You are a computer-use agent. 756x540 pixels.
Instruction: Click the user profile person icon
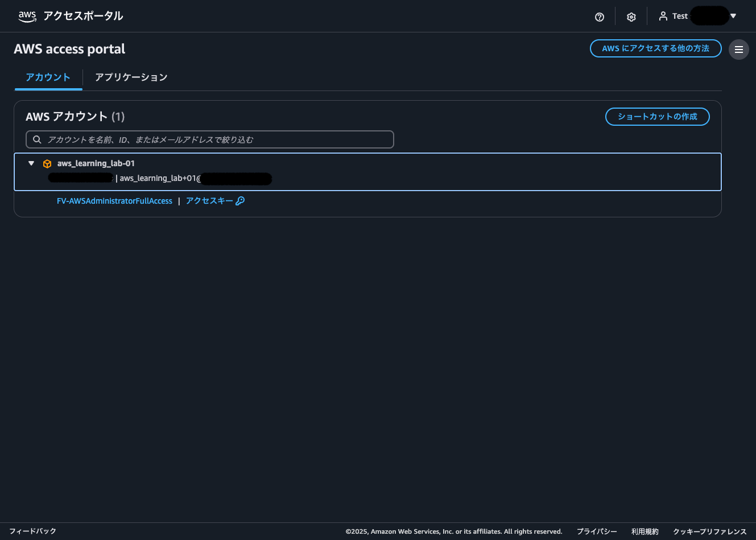[x=663, y=17]
